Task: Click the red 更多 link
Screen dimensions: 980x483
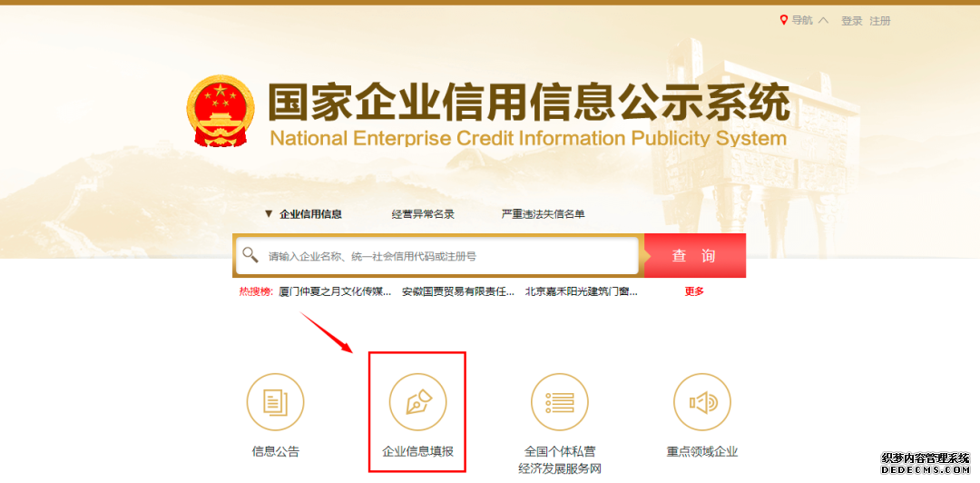Action: pos(694,291)
